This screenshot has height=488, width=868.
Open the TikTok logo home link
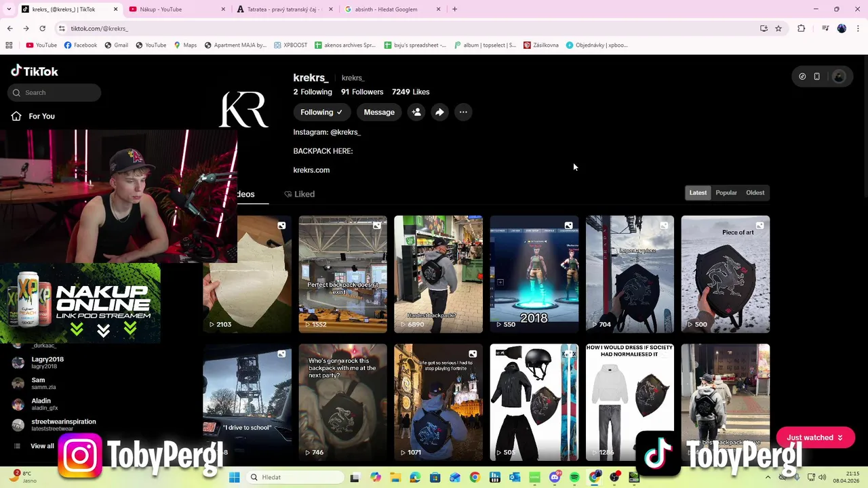34,71
